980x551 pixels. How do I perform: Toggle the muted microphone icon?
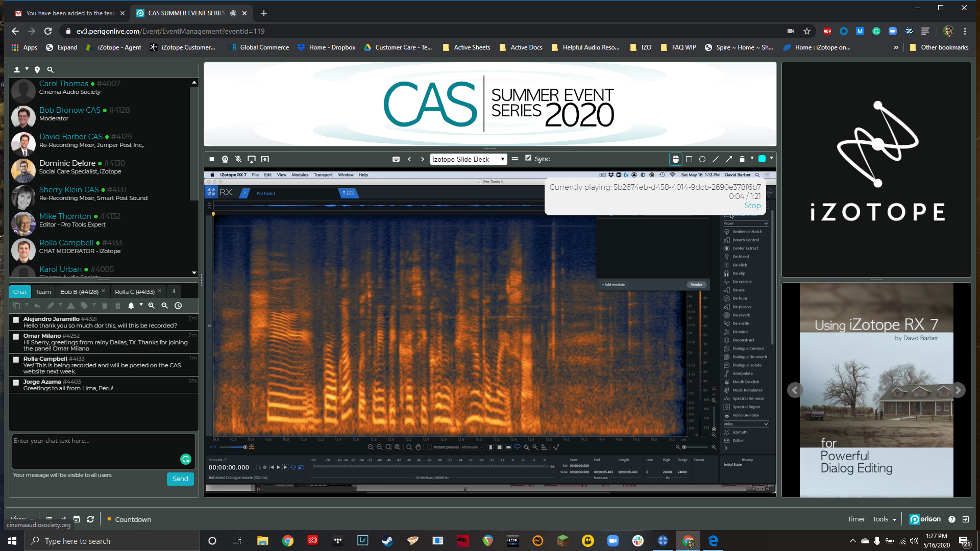(238, 159)
